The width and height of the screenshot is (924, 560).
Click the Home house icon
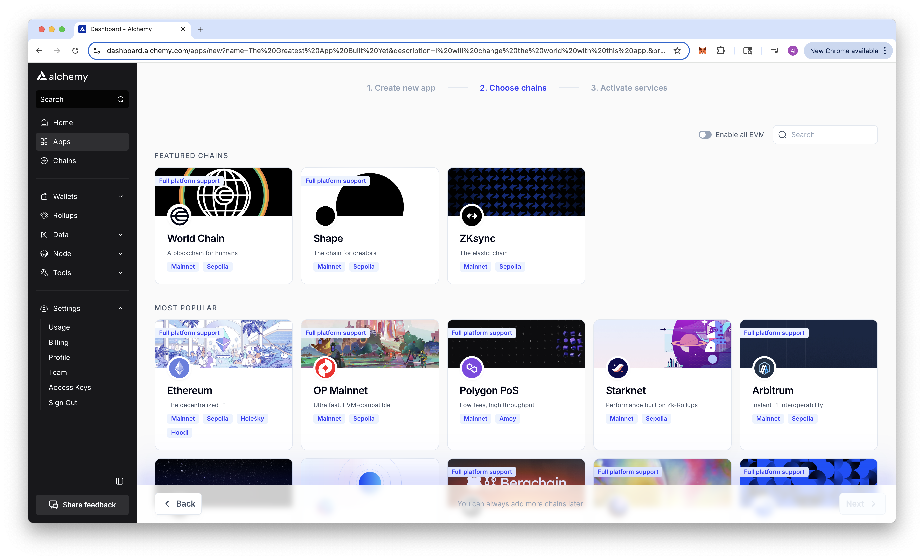(44, 123)
